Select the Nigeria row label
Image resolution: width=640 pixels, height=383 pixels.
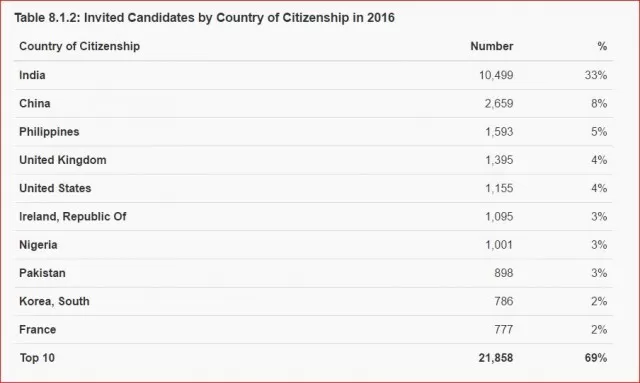click(x=38, y=245)
